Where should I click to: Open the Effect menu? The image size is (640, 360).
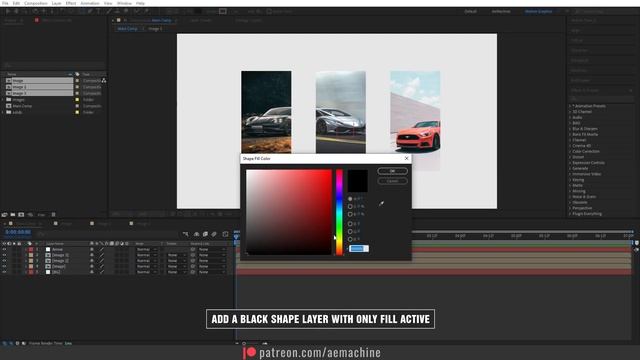(x=71, y=3)
